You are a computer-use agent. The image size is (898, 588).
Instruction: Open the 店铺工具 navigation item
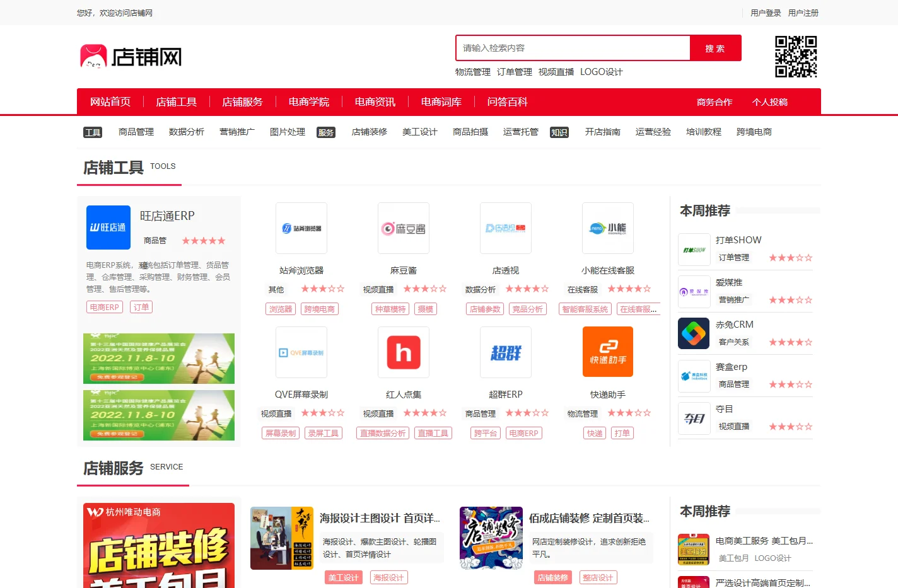pyautogui.click(x=177, y=102)
